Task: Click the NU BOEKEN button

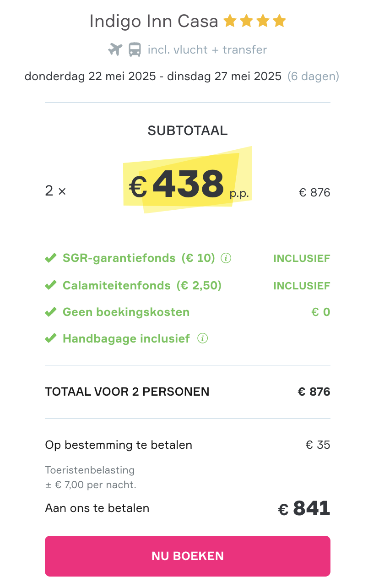Action: [188, 556]
